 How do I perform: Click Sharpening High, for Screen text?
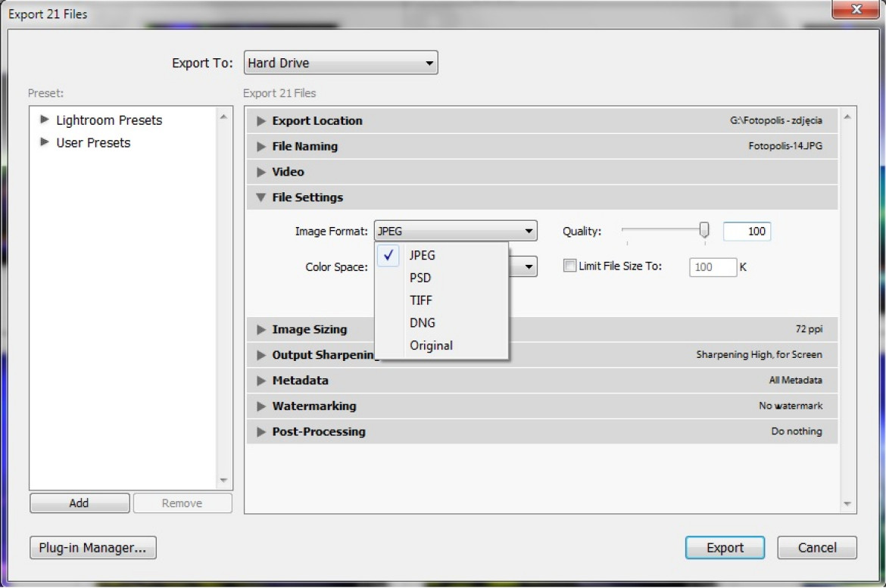click(759, 354)
